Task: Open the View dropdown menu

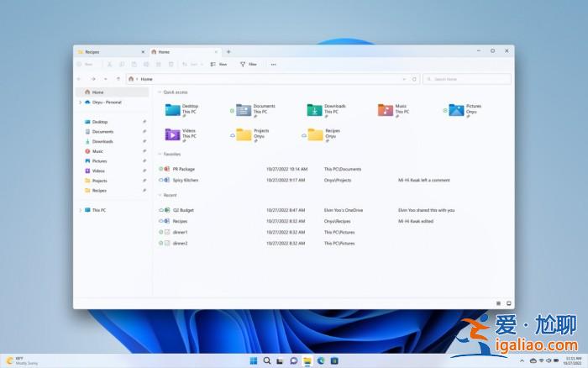Action: 218,64
